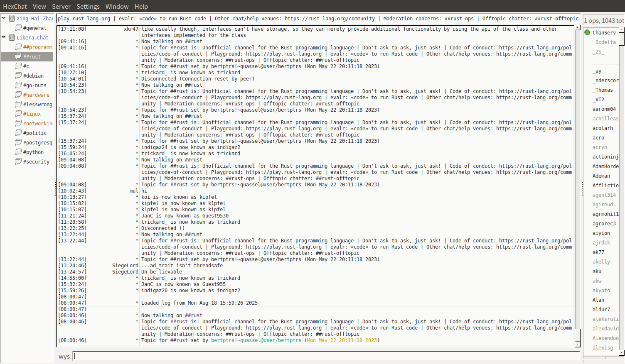Click the 13:24:46 timestamp
625x364 pixels.
coord(72,266)
